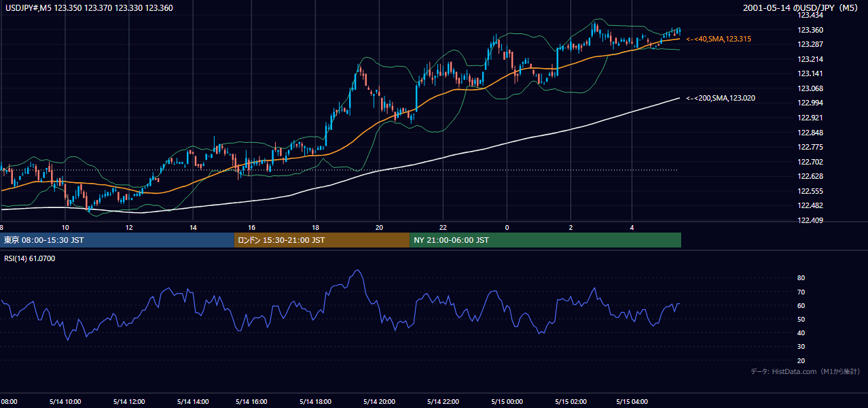Click bottom time label 5/15 02:00
This screenshot has width=868, height=408.
[571, 402]
